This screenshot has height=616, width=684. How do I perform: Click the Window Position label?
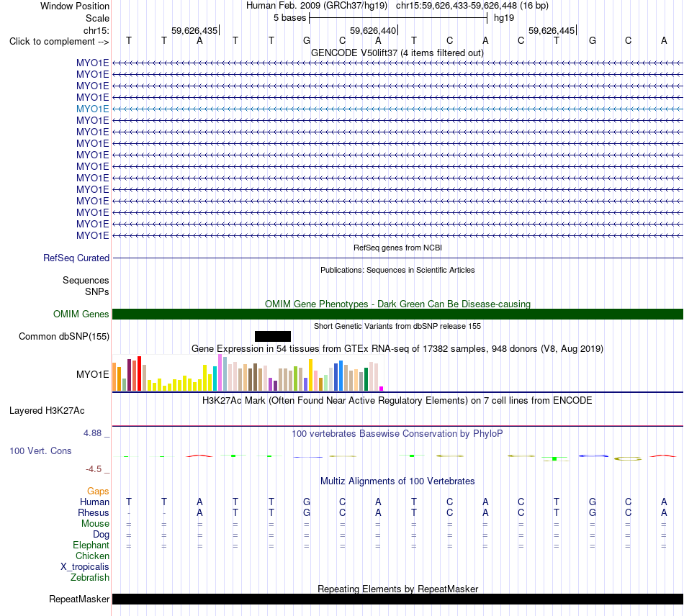75,6
